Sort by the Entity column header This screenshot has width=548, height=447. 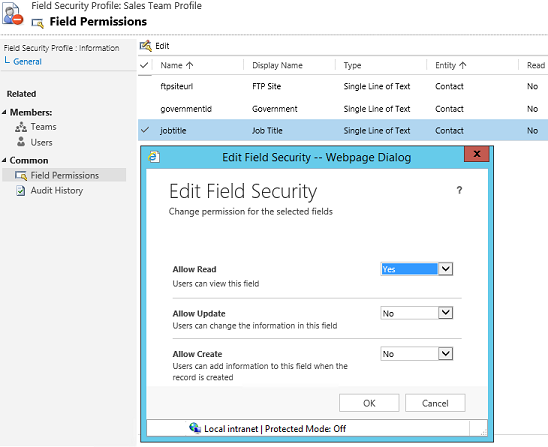(450, 65)
